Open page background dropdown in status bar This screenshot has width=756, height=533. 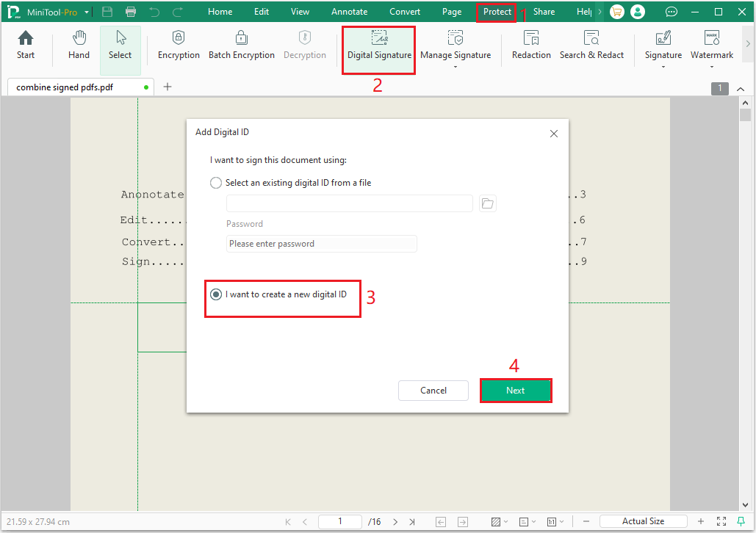click(x=499, y=521)
